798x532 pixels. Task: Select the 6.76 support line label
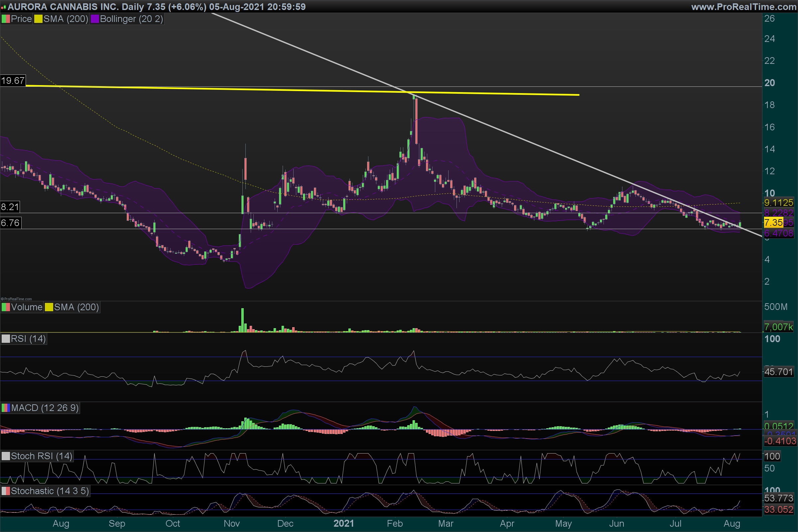point(11,223)
